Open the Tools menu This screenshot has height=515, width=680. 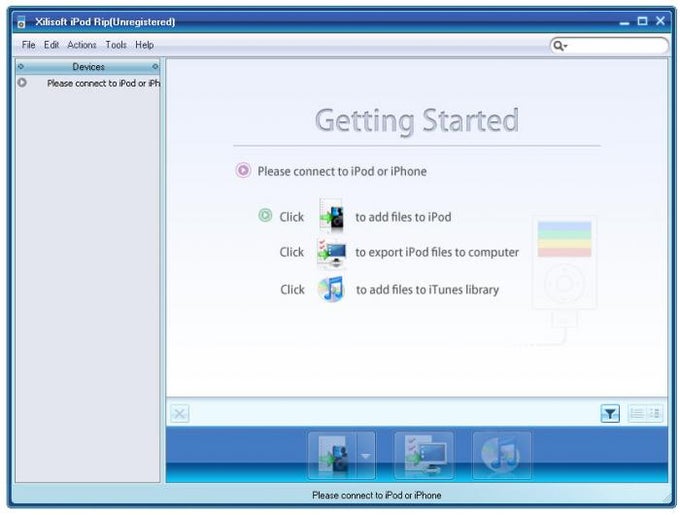(x=116, y=45)
